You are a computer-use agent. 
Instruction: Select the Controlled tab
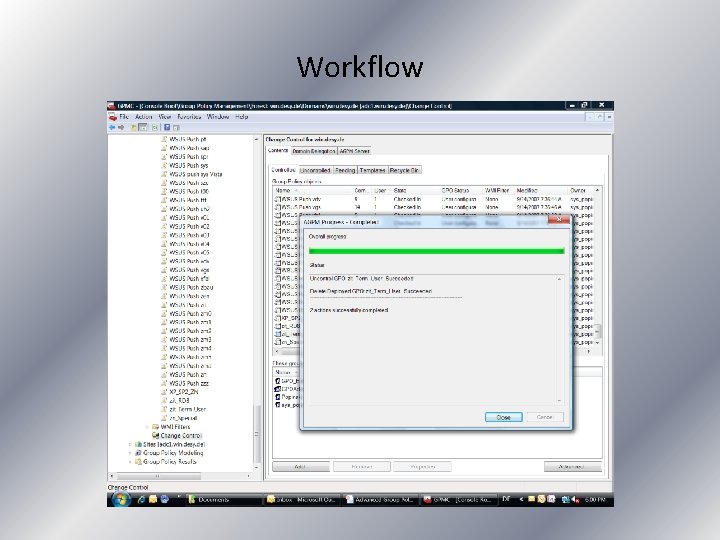coord(283,169)
